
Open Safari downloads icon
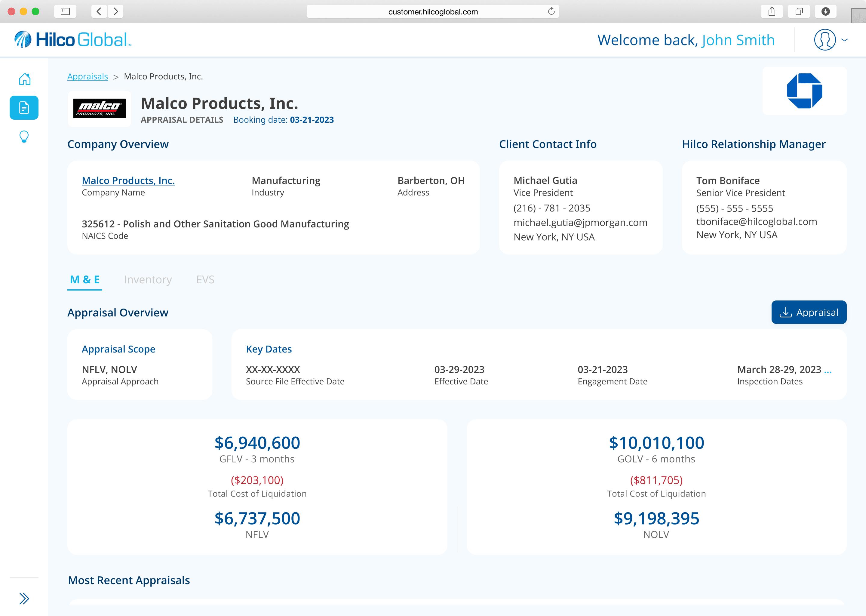pyautogui.click(x=825, y=11)
